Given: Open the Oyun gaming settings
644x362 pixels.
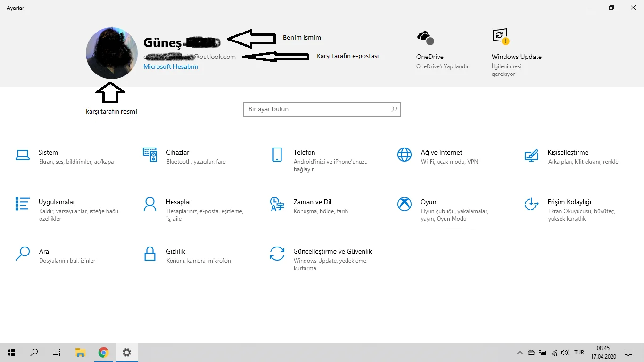Looking at the screenshot, I should tap(443, 210).
